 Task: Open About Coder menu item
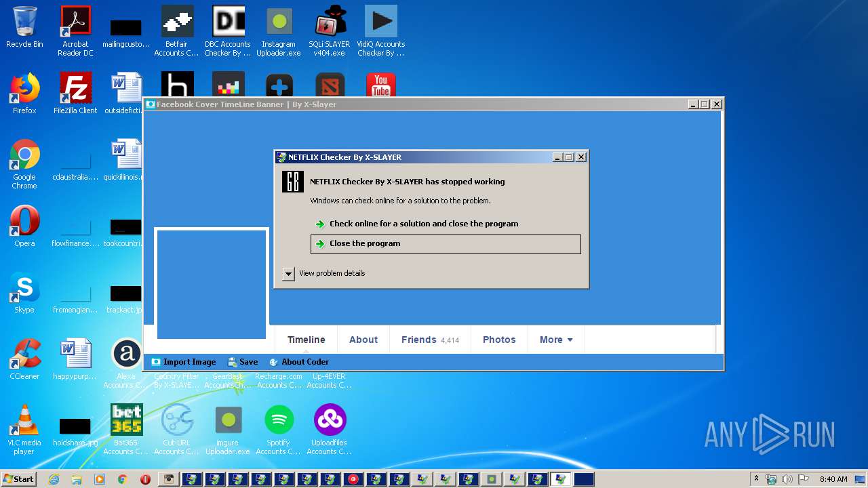point(299,362)
